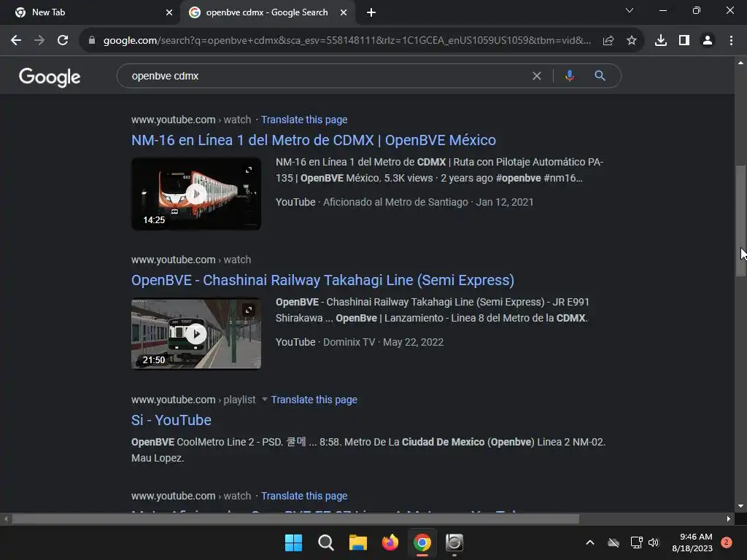Open the clock and calendar flyout
This screenshot has width=747, height=560.
pos(692,542)
